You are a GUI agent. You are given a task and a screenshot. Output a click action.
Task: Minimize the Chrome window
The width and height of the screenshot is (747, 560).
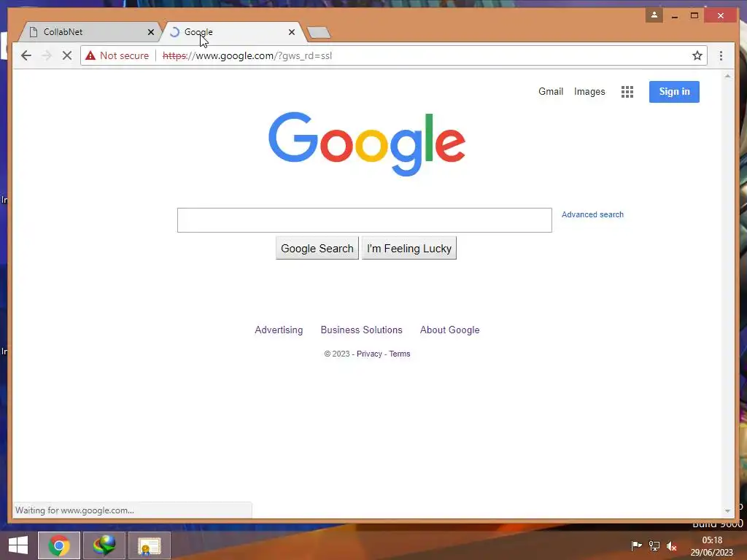675,16
